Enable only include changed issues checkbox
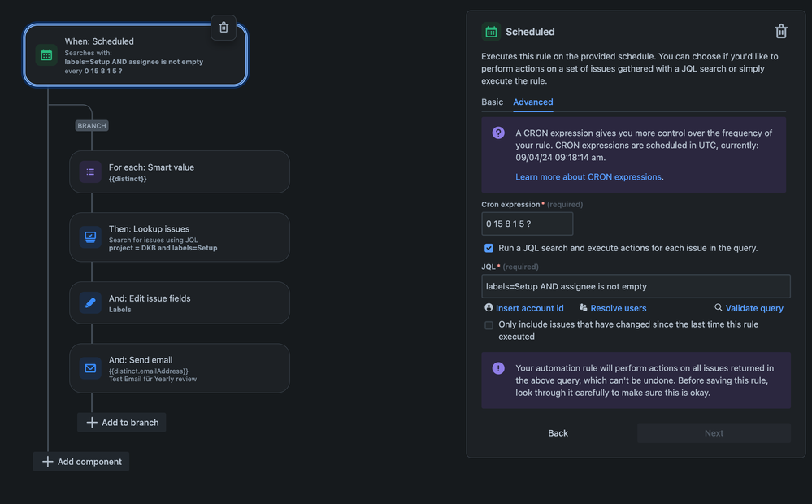Screen dimensions: 812x504 489,325
